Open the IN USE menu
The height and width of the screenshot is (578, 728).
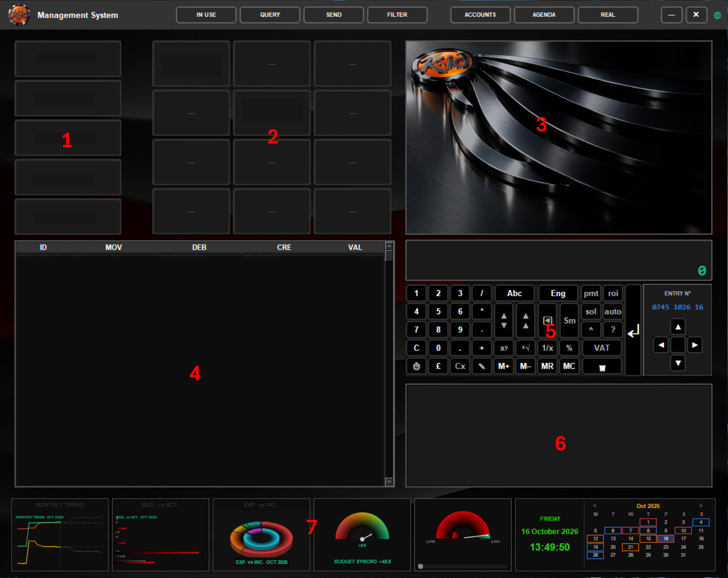[x=206, y=15]
